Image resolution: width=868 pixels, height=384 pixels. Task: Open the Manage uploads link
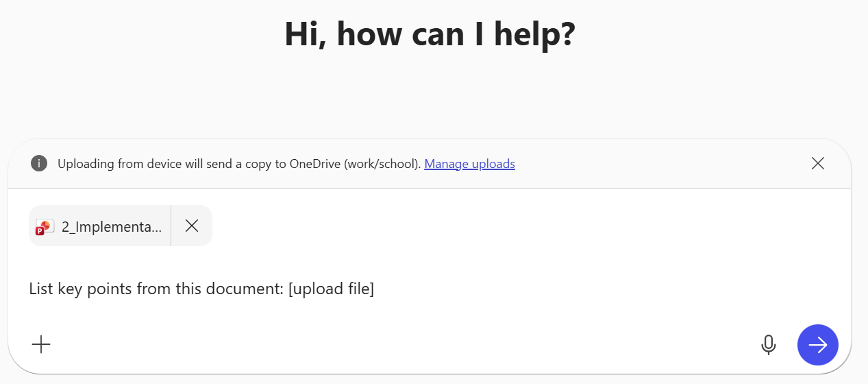[x=469, y=164]
